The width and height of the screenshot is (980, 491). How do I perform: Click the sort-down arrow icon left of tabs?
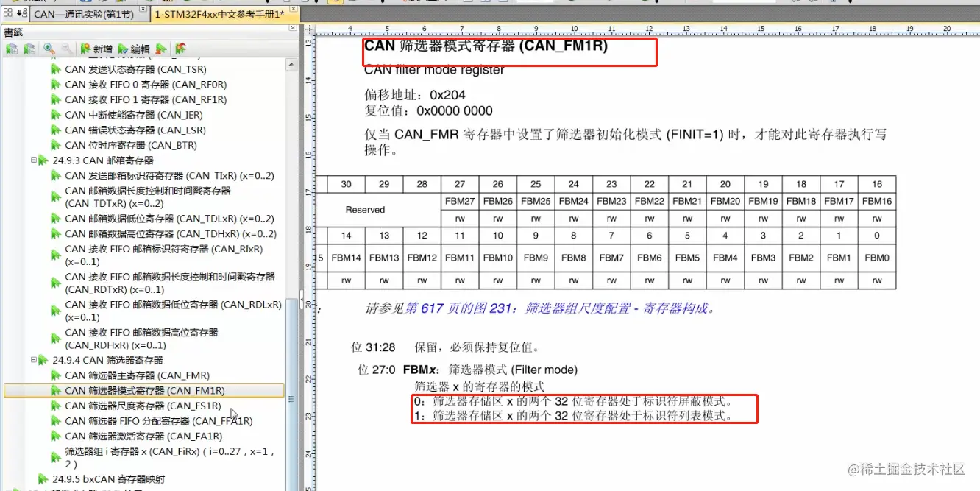(22, 13)
